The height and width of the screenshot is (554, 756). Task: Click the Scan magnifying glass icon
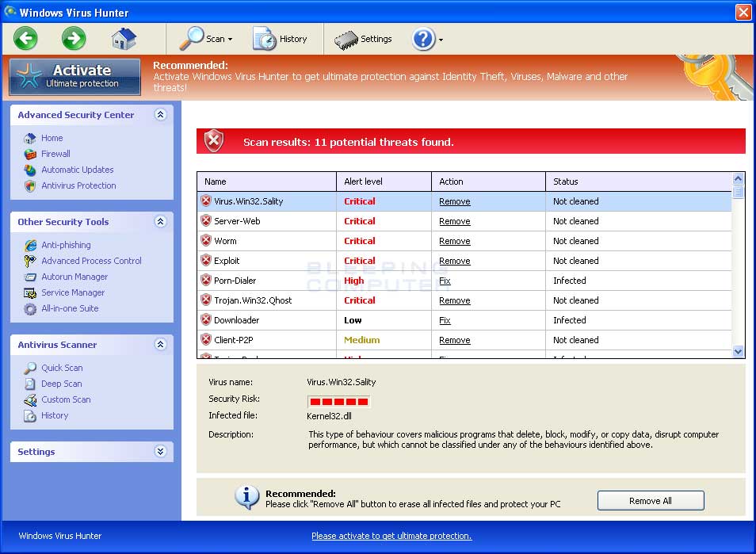tap(192, 39)
